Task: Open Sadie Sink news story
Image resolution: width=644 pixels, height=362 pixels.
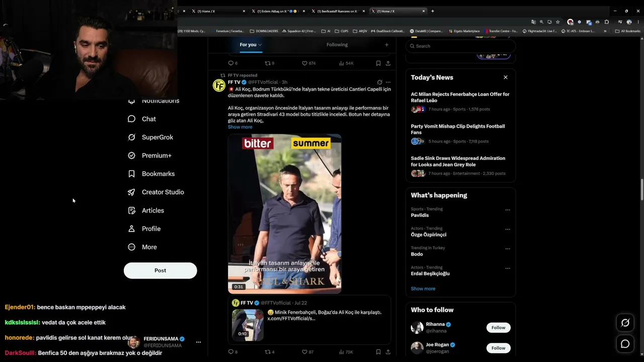Action: [460, 166]
